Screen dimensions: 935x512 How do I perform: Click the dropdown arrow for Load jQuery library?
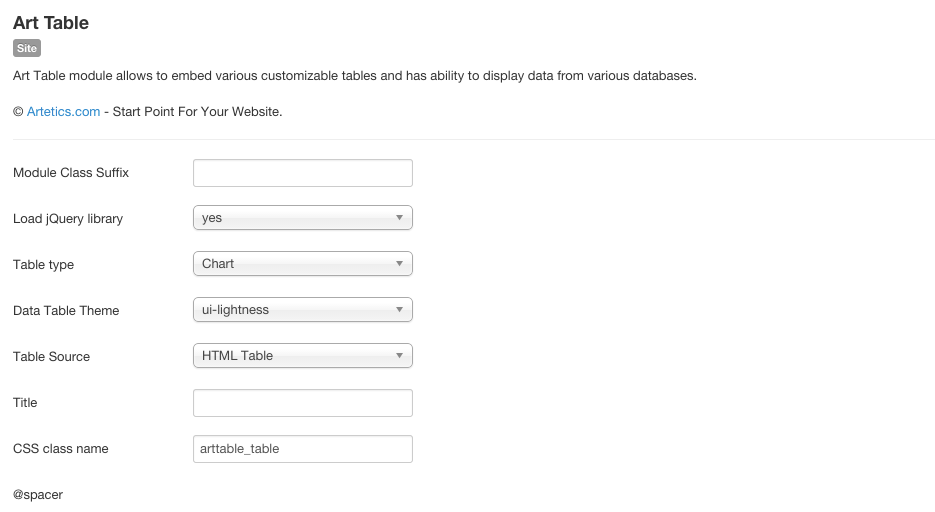[400, 218]
